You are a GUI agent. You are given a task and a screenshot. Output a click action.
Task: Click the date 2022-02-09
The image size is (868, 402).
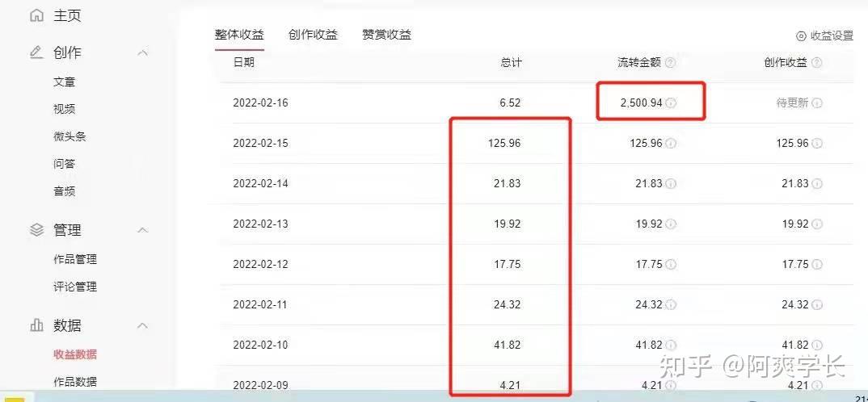click(x=261, y=385)
